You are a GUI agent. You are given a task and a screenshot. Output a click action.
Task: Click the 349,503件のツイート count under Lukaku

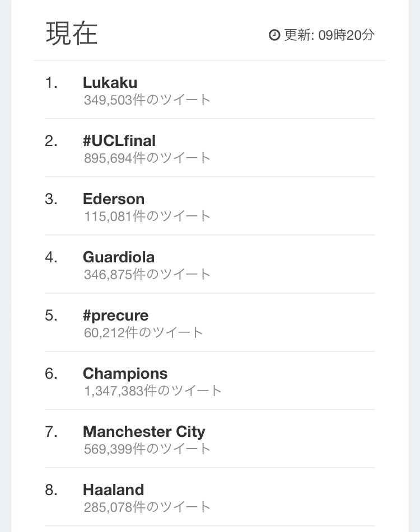147,100
